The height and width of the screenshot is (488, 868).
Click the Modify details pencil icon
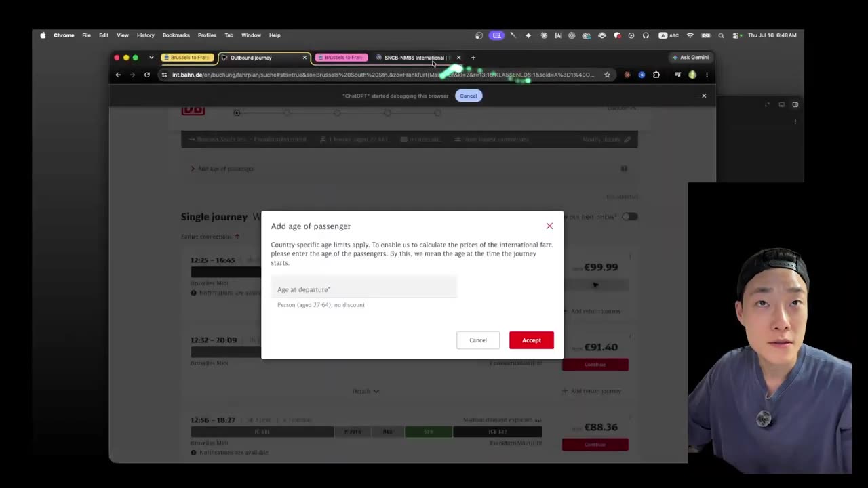click(x=627, y=140)
